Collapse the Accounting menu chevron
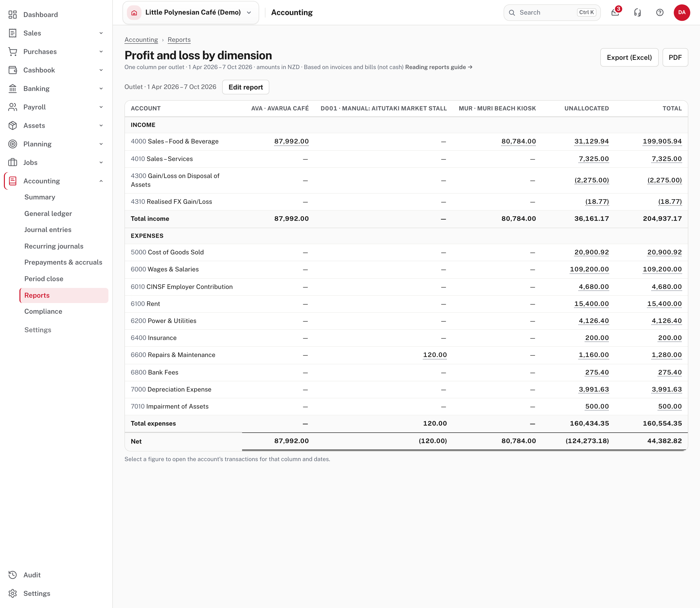 click(x=101, y=181)
